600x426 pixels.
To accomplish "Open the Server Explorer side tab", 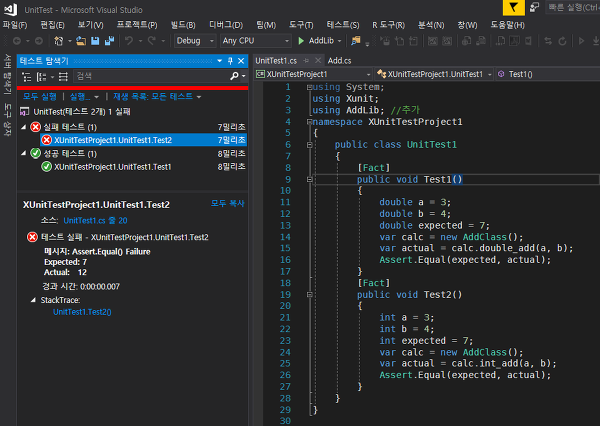I will pyautogui.click(x=7, y=75).
